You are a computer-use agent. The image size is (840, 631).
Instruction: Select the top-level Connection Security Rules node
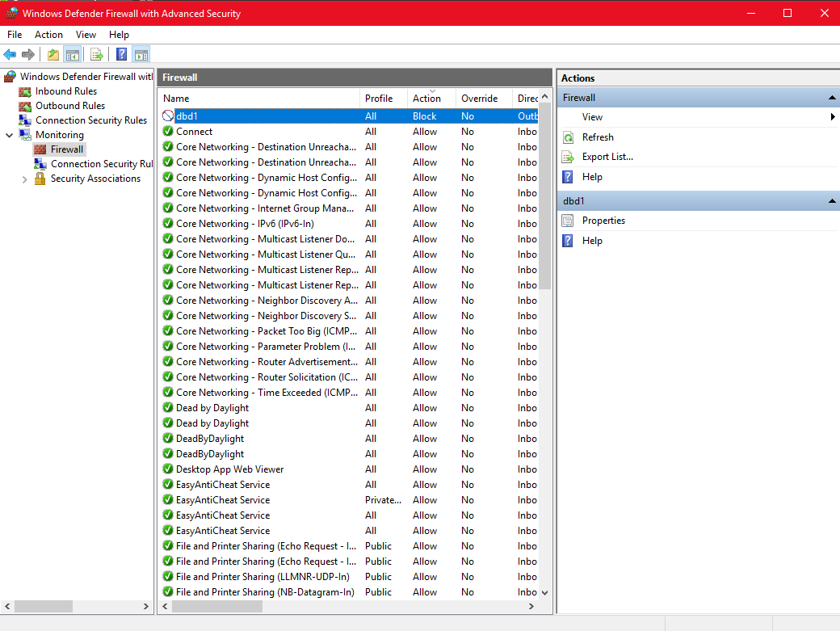(x=91, y=120)
